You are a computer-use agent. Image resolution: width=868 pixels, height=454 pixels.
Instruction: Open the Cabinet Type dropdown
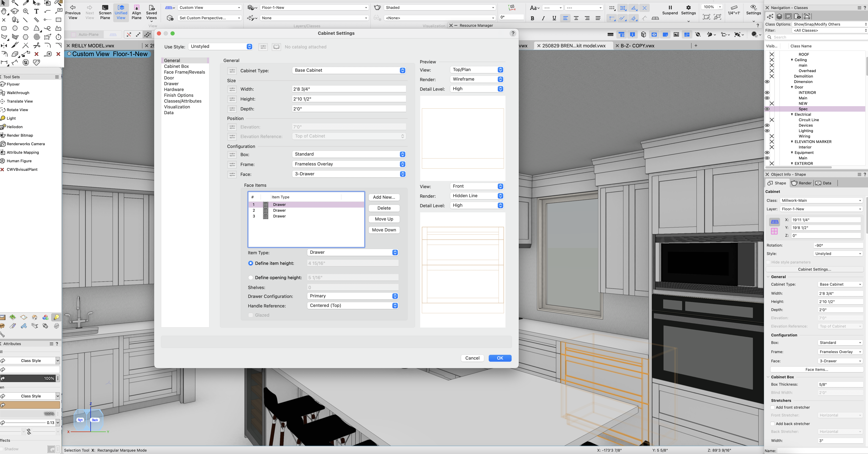point(348,70)
